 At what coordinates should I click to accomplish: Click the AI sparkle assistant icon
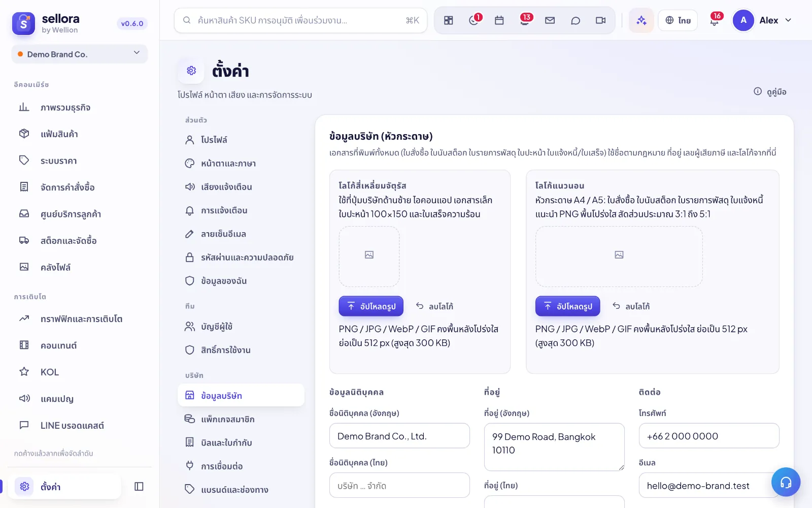[641, 20]
